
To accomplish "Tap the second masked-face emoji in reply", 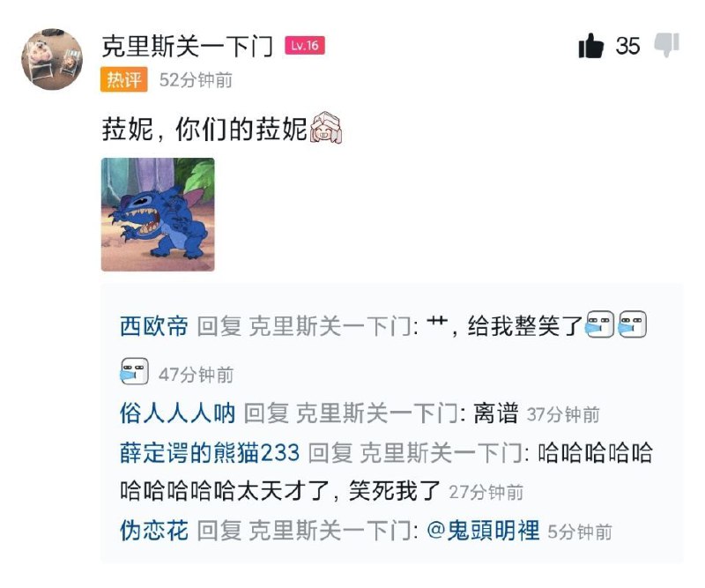I will coord(632,324).
